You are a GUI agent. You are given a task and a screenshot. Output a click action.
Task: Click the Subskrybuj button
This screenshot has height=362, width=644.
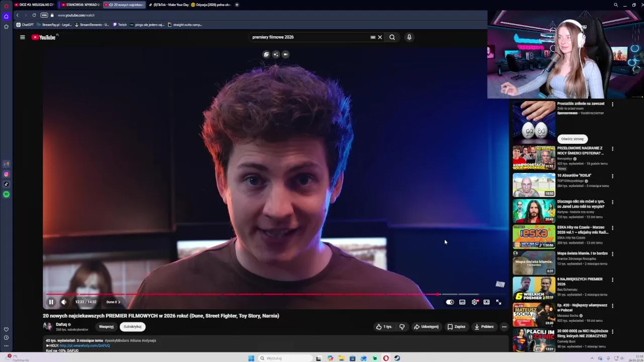132,327
